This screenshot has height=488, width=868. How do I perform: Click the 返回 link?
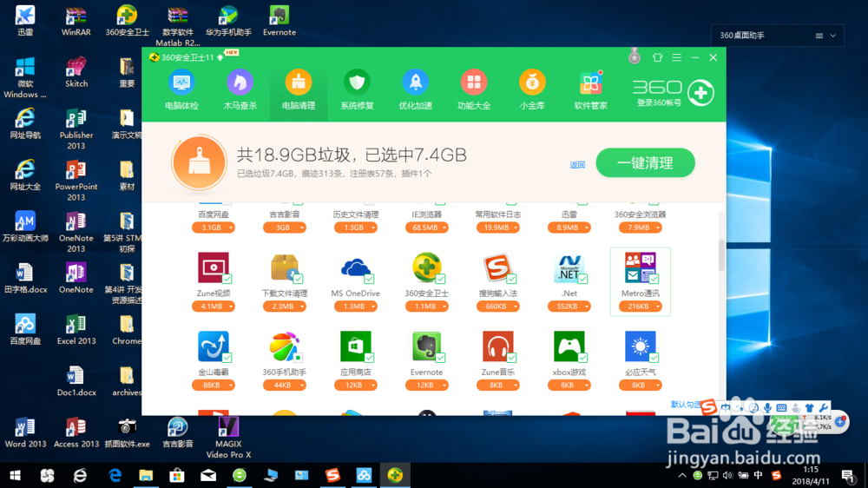coord(577,165)
